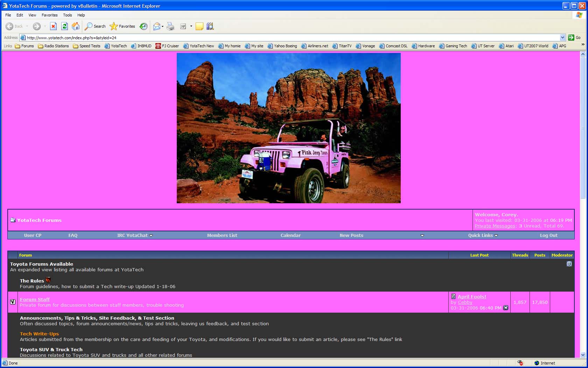
Task: Open the File menu
Action: [8, 15]
